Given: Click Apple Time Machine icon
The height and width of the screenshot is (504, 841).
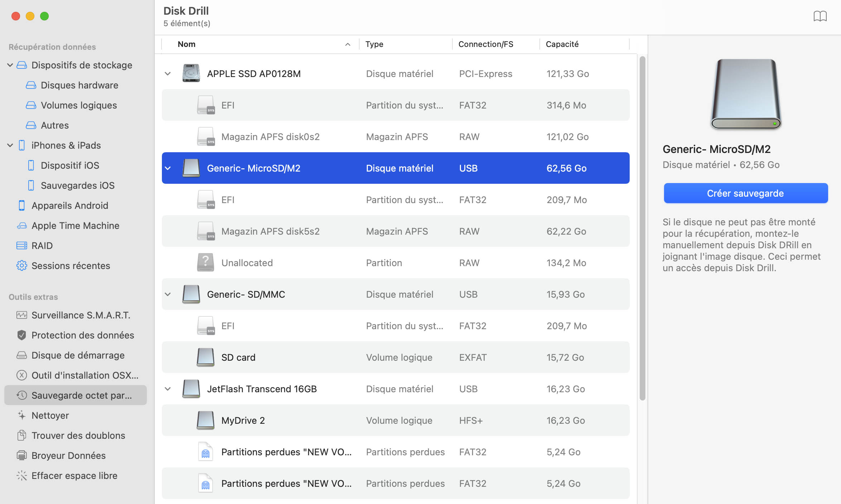Looking at the screenshot, I should coord(21,226).
